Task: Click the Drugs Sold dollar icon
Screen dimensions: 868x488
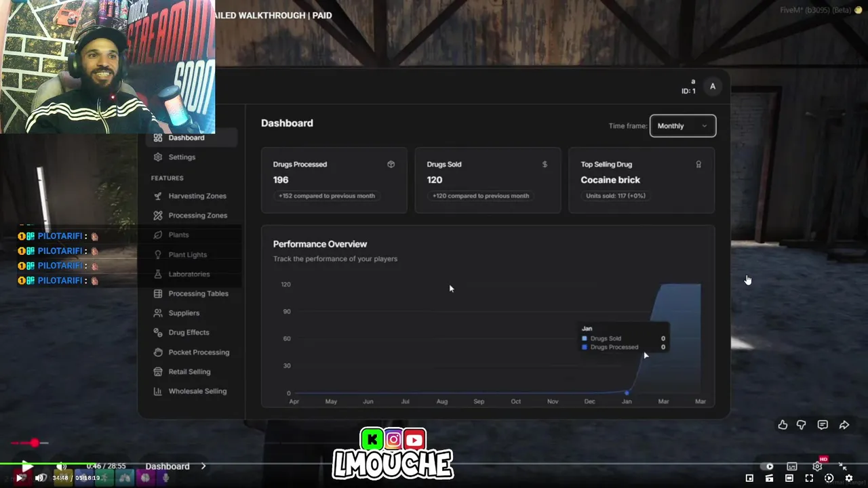Action: point(545,164)
